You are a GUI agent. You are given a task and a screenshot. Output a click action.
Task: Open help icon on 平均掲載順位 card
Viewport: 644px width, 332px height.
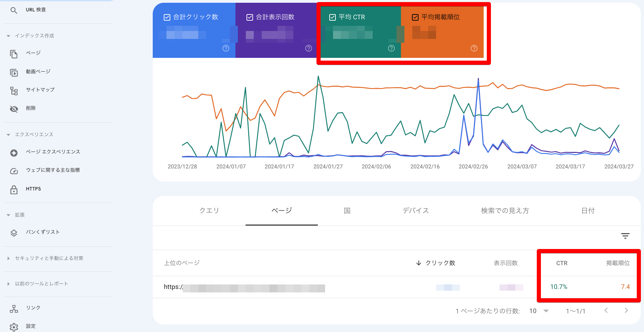(x=474, y=48)
